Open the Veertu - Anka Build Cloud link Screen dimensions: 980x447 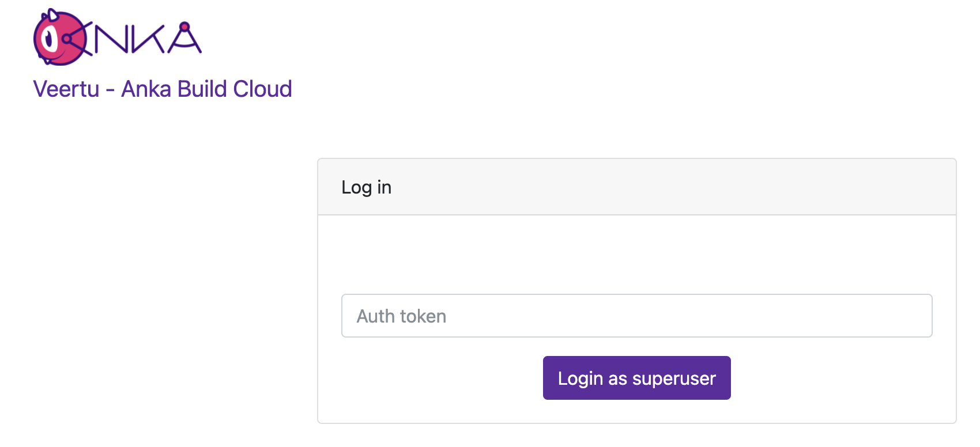(163, 89)
